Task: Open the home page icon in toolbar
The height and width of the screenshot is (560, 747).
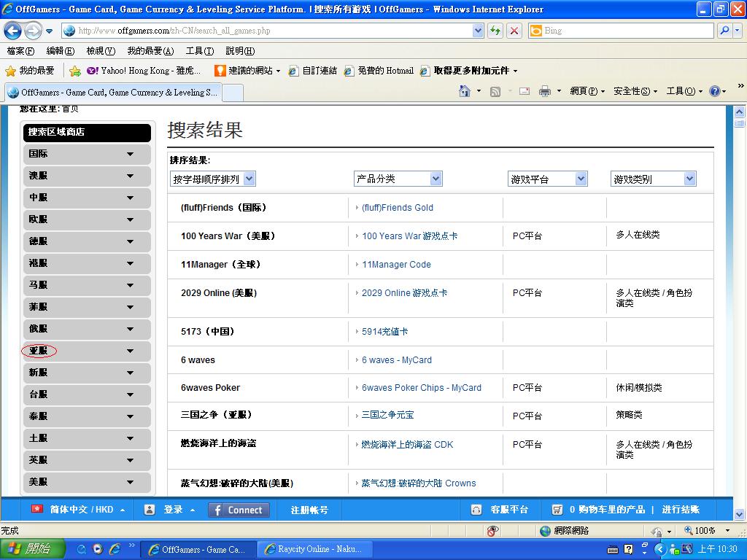Action: (x=464, y=91)
